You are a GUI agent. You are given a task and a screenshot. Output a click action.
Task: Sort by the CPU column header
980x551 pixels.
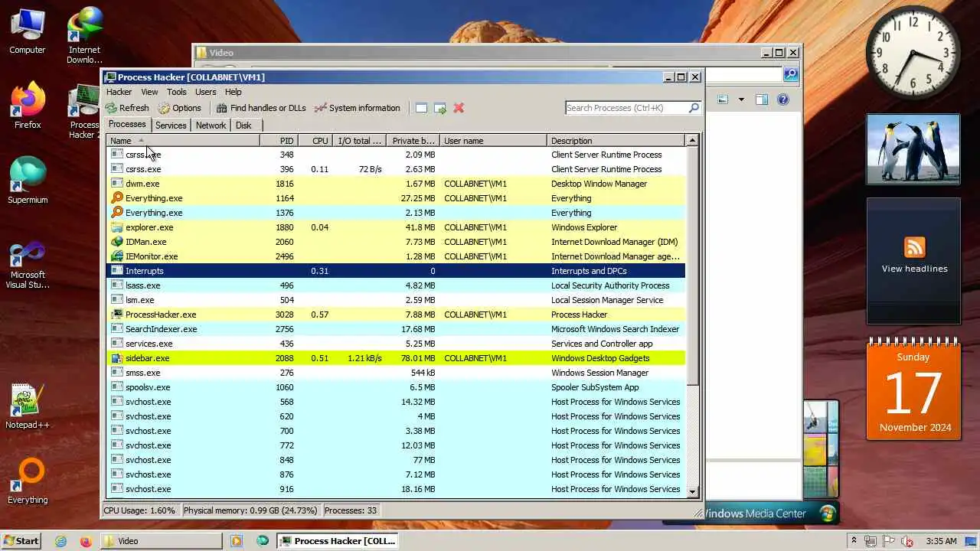pyautogui.click(x=315, y=141)
